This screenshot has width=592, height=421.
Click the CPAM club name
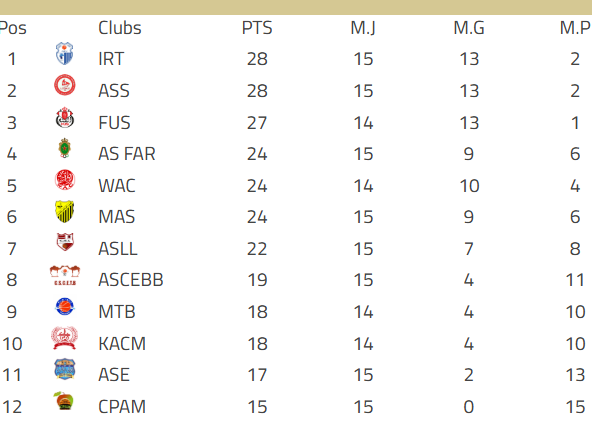(x=122, y=407)
